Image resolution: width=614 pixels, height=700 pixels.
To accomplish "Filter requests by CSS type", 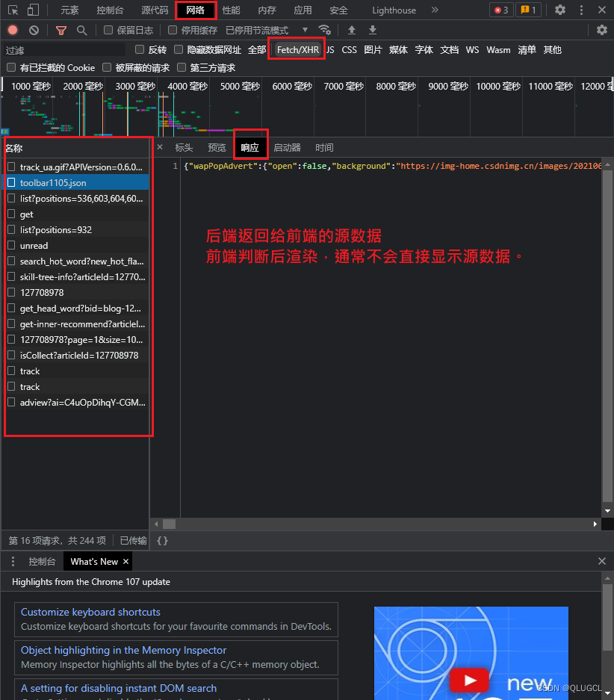I will click(349, 49).
